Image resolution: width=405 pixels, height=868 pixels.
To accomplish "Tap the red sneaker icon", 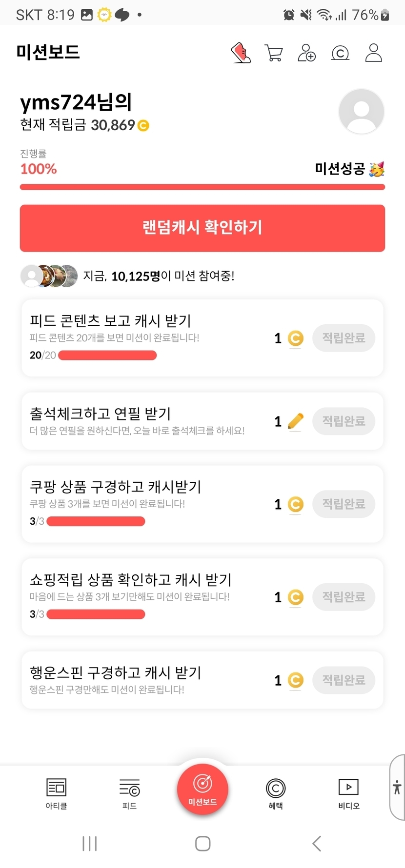I will point(241,53).
